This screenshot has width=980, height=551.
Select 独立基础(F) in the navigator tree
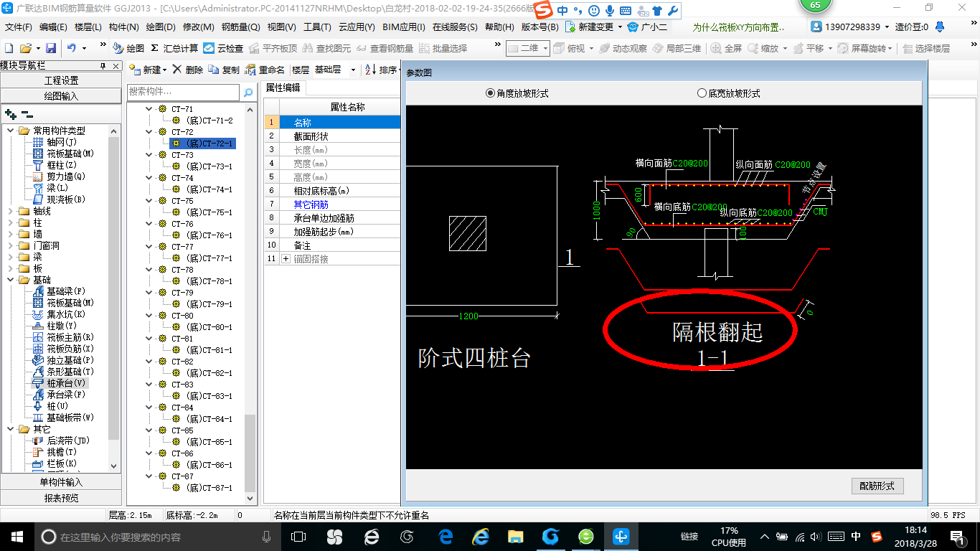(x=63, y=360)
